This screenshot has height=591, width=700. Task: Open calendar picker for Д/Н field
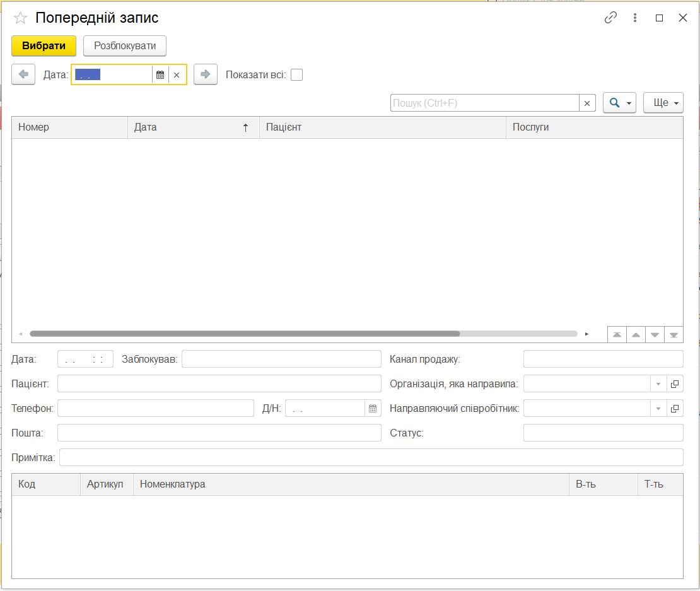373,408
